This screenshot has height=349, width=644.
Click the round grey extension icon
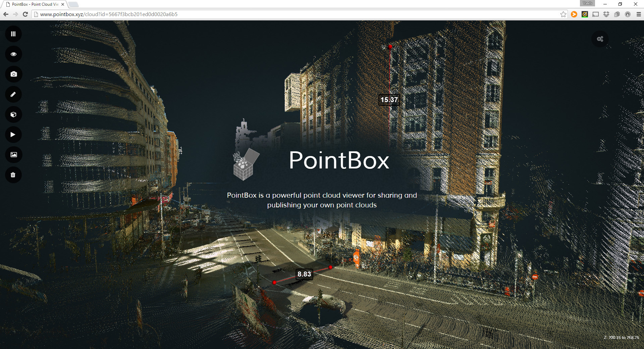[x=628, y=14]
